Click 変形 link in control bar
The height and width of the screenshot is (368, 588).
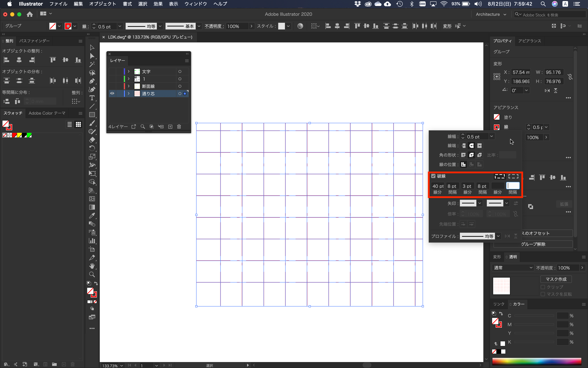pyautogui.click(x=447, y=26)
